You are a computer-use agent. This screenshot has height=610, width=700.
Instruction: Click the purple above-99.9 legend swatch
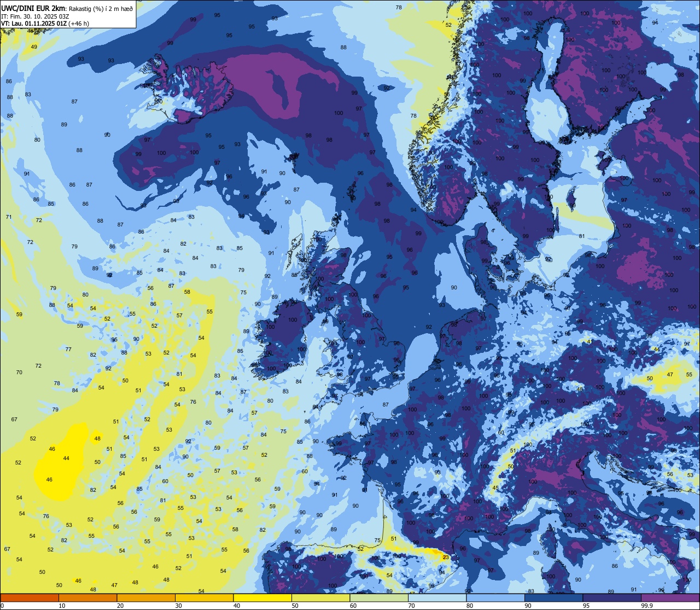(670, 597)
